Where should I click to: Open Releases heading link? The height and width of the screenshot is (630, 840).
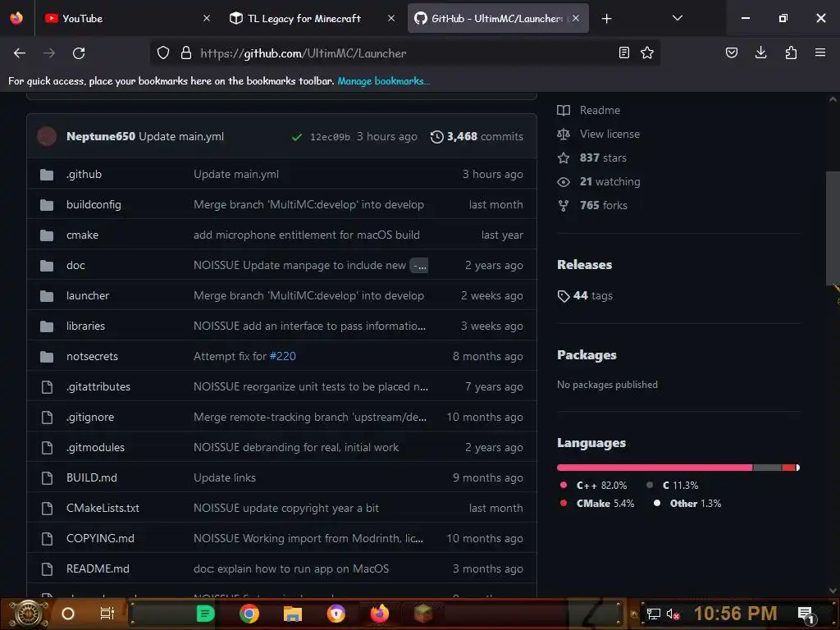tap(584, 265)
